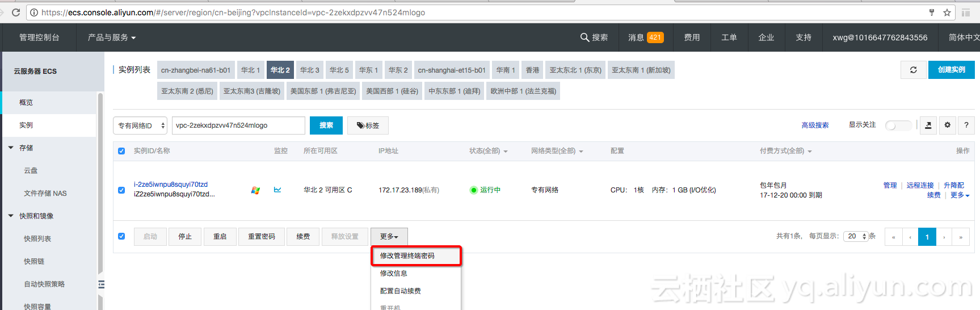This screenshot has height=310, width=980.
Task: Click into the VPC ID search input field
Action: [238, 125]
